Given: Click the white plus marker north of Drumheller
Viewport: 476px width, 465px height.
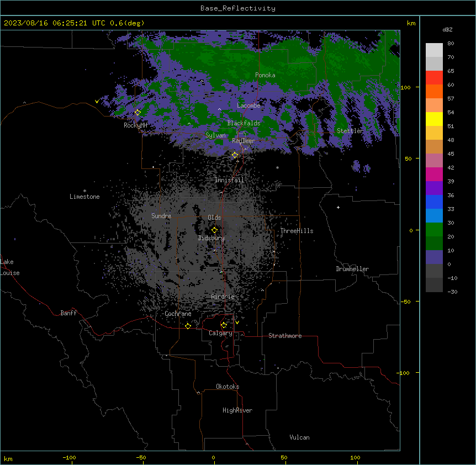Looking at the screenshot, I should pyautogui.click(x=338, y=207).
